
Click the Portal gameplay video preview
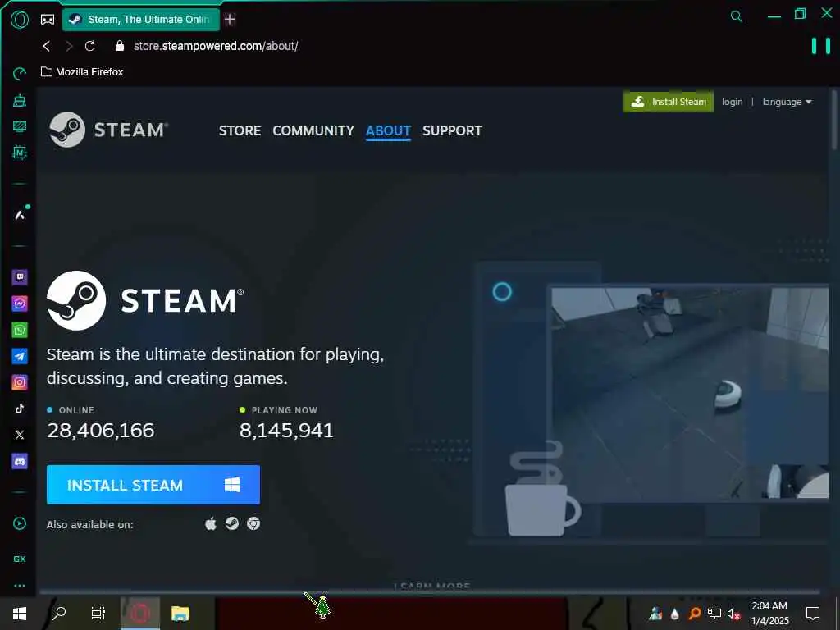click(x=689, y=394)
